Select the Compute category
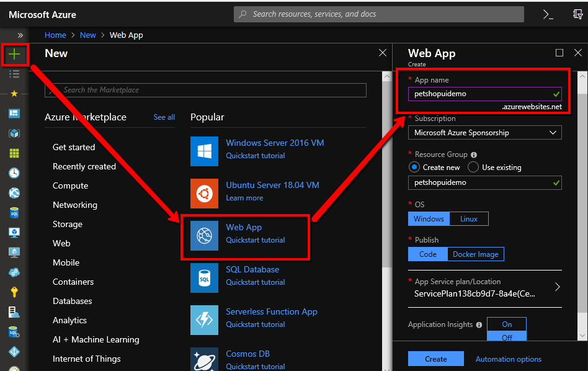Image resolution: width=588 pixels, height=371 pixels. [x=71, y=185]
